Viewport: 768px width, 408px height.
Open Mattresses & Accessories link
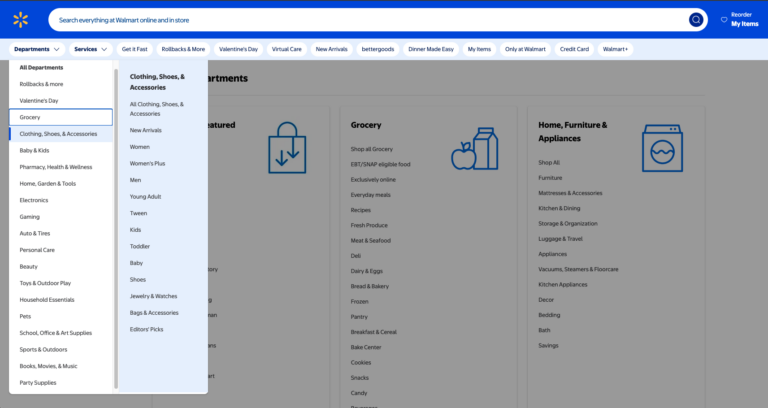click(x=570, y=193)
